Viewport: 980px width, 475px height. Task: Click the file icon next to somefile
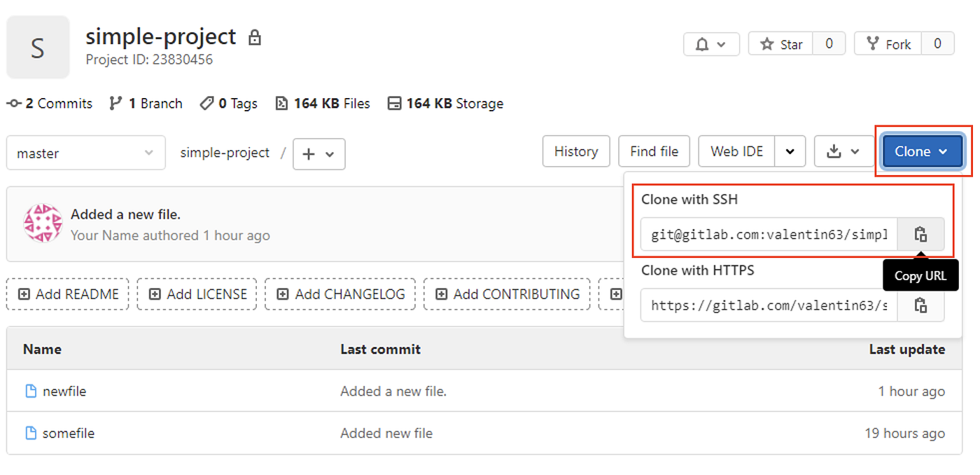tap(29, 433)
